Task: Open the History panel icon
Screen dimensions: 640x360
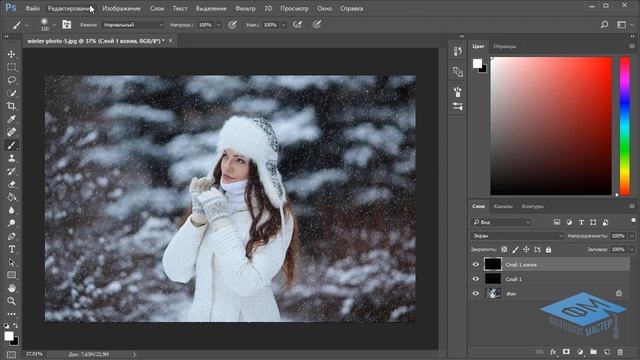Action: (458, 51)
